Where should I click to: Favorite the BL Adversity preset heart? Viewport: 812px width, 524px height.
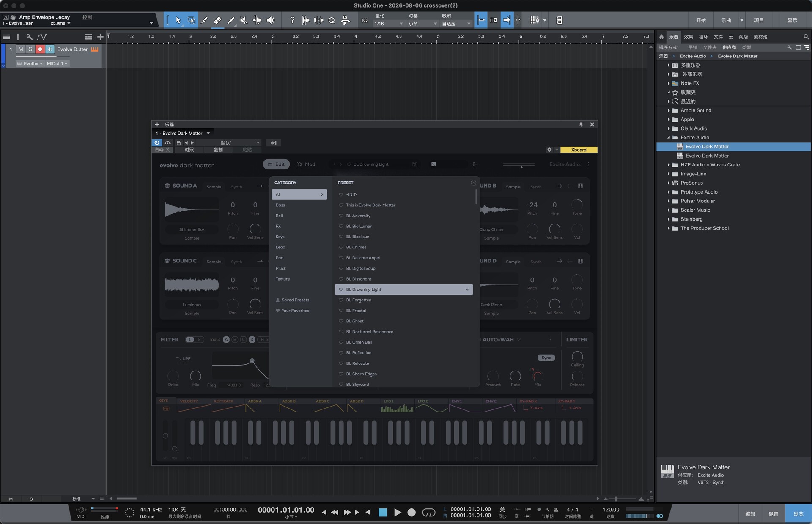(x=341, y=216)
